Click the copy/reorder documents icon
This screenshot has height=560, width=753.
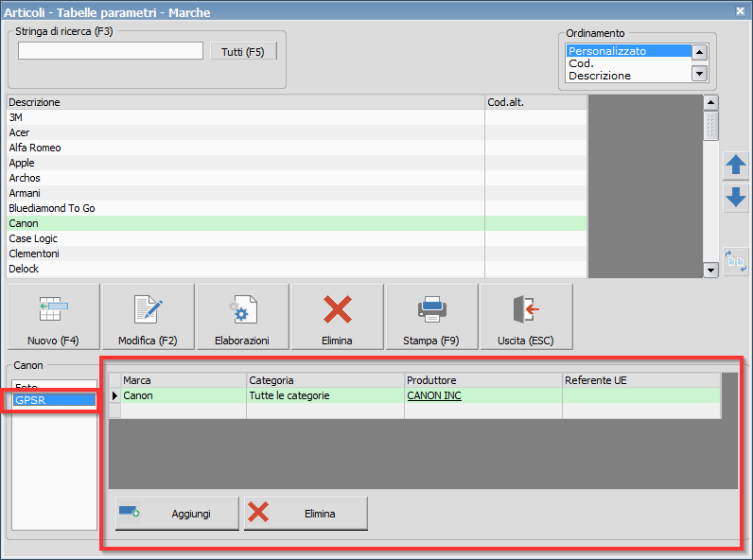coord(736,261)
